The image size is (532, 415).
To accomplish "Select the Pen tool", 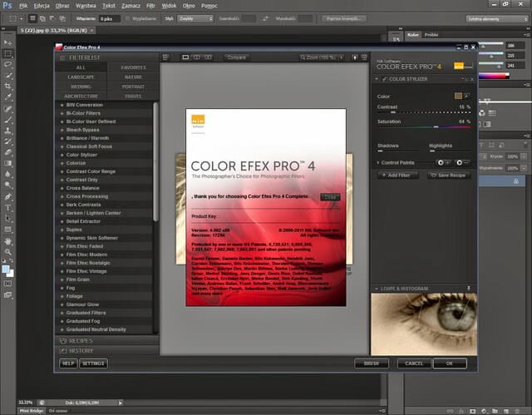I will 7,196.
